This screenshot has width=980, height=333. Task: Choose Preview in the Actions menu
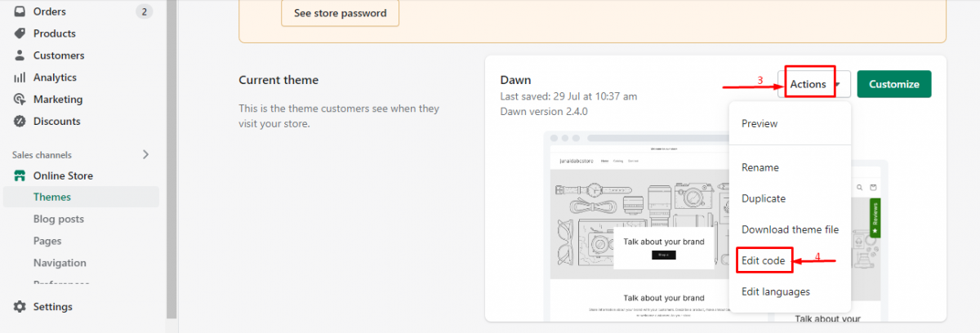click(x=759, y=123)
